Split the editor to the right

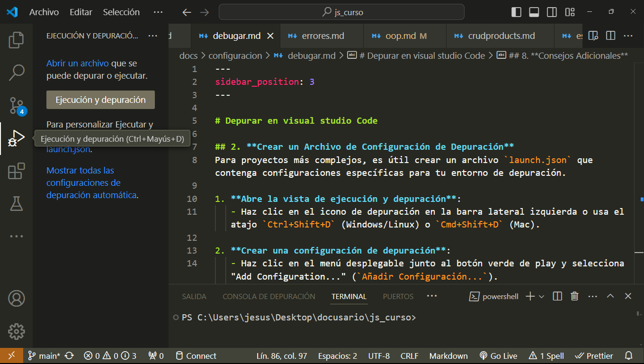[610, 36]
